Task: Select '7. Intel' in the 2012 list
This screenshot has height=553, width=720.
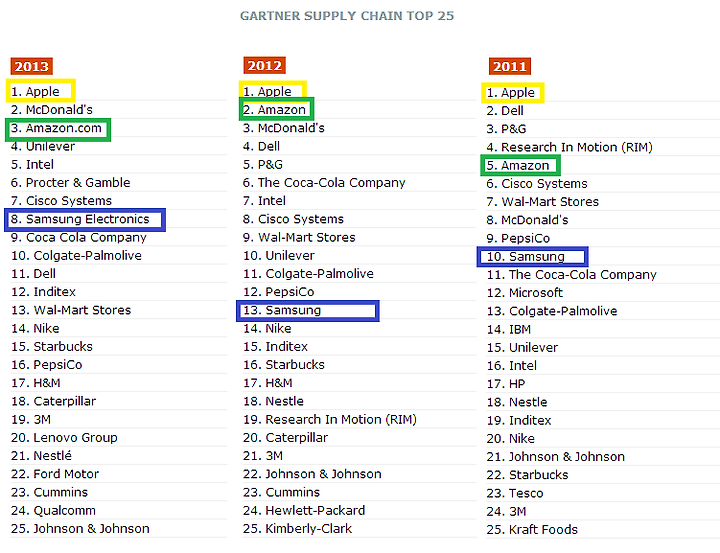Action: [x=264, y=201]
